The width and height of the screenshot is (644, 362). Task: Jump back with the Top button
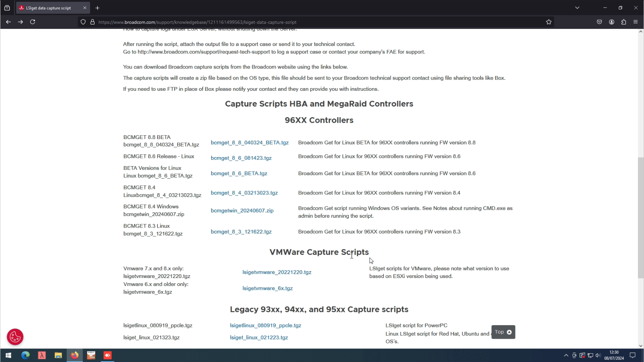point(503,332)
